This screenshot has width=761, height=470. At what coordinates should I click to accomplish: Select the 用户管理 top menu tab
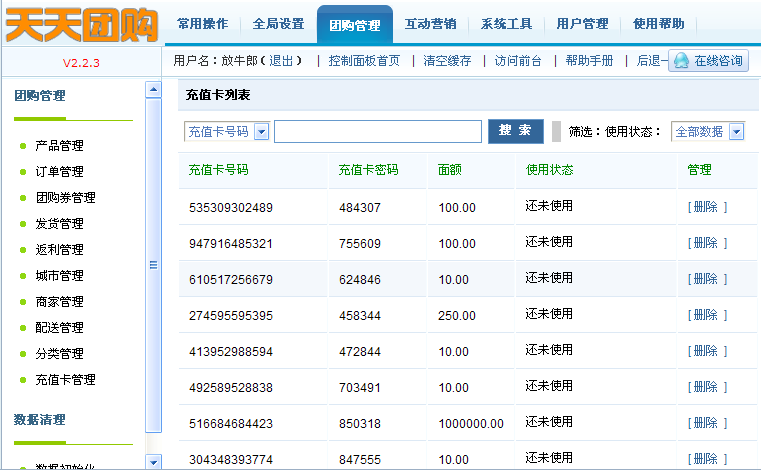pyautogui.click(x=582, y=24)
